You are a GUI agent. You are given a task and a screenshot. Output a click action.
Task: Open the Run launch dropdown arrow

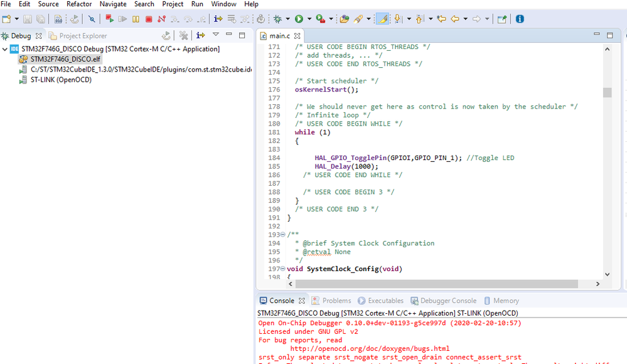click(309, 19)
